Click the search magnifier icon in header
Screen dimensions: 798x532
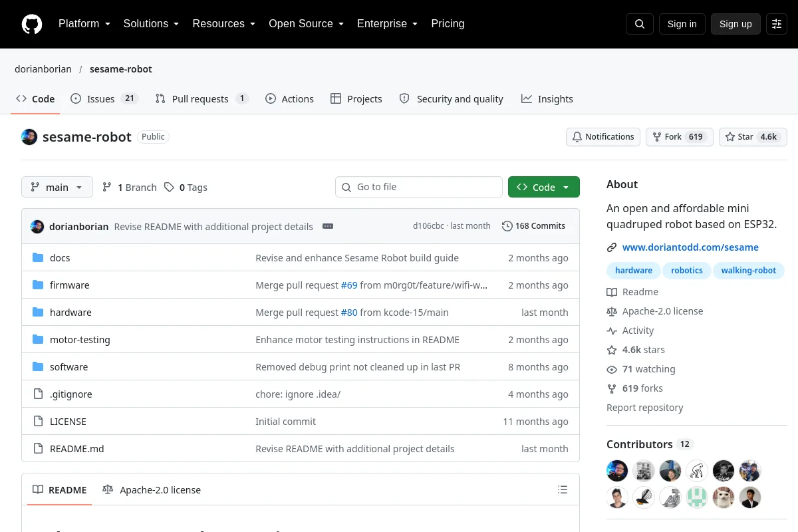tap(640, 24)
